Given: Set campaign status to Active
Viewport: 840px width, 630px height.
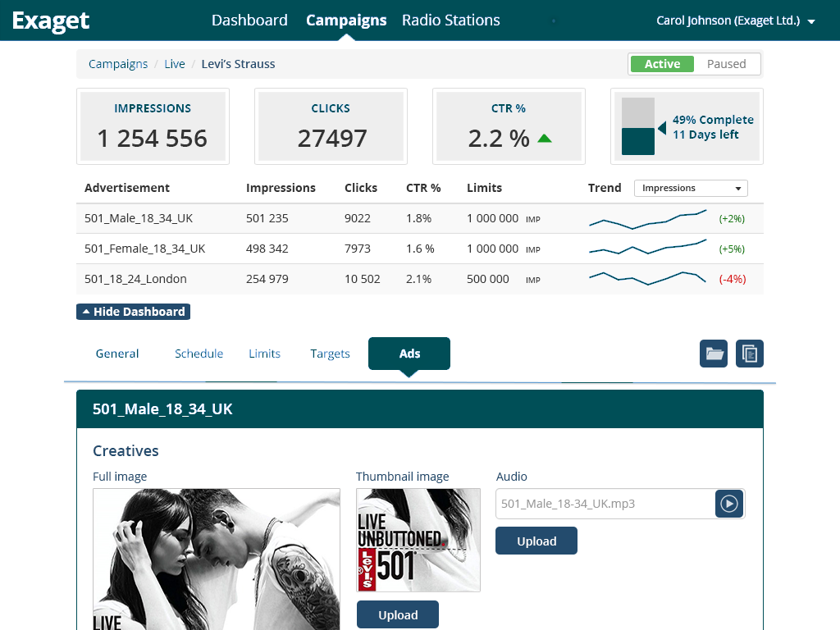Looking at the screenshot, I should tap(662, 64).
